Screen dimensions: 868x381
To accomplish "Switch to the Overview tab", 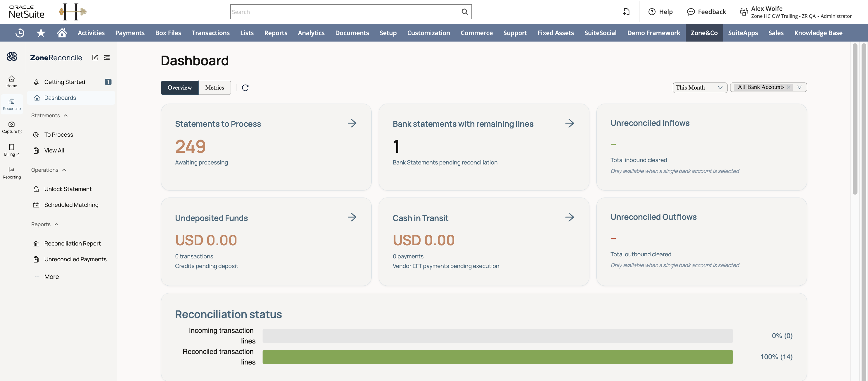I will click(180, 87).
